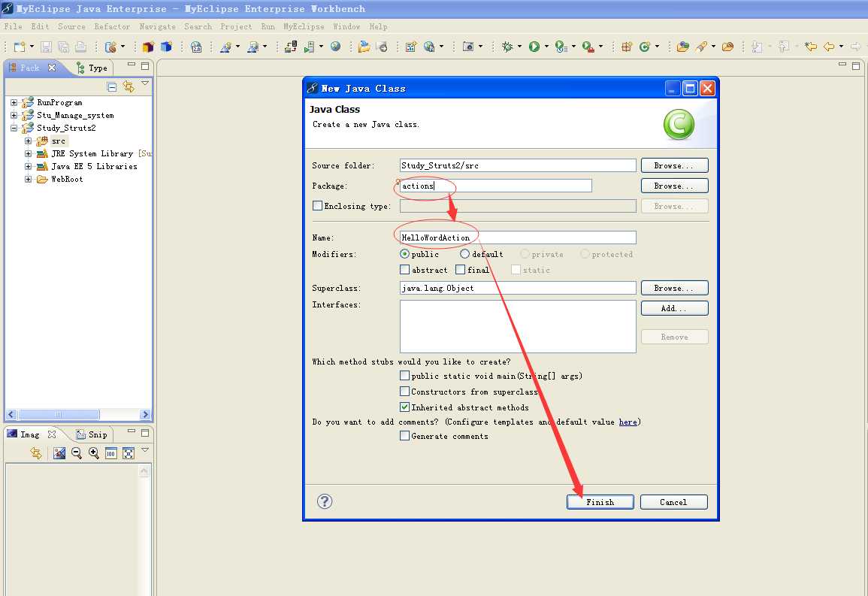868x596 pixels.
Task: Click Browse next to Source folder
Action: coord(674,165)
